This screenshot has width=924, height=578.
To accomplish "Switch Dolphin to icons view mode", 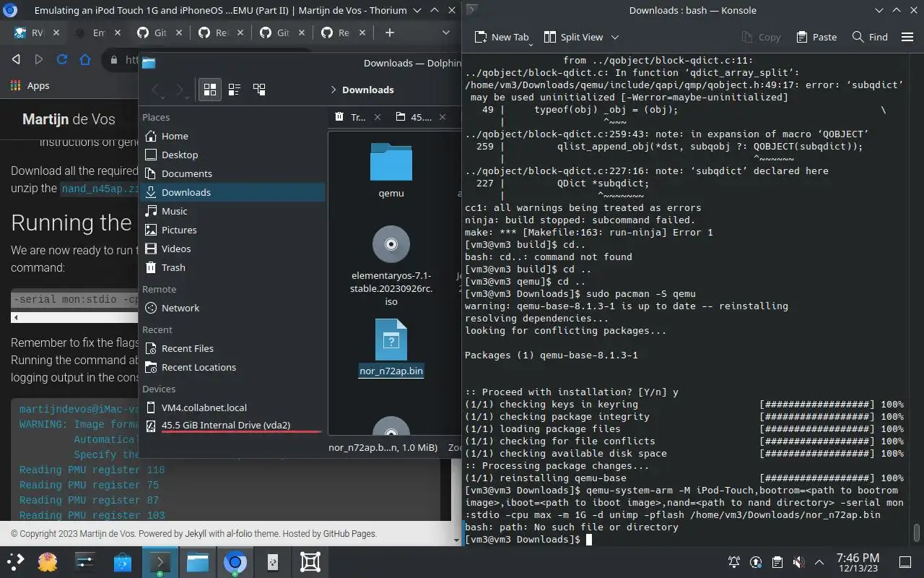I will 210,90.
